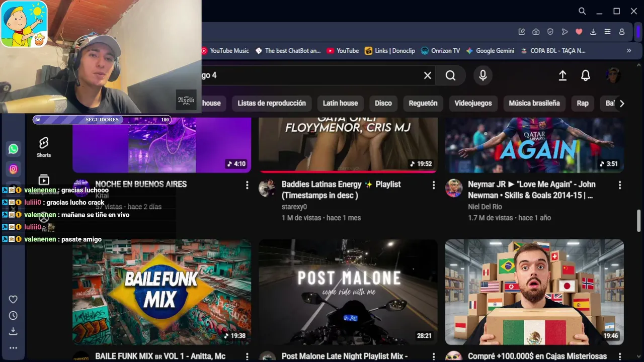Play the mystery boxes video thumbnail with flags

534,292
